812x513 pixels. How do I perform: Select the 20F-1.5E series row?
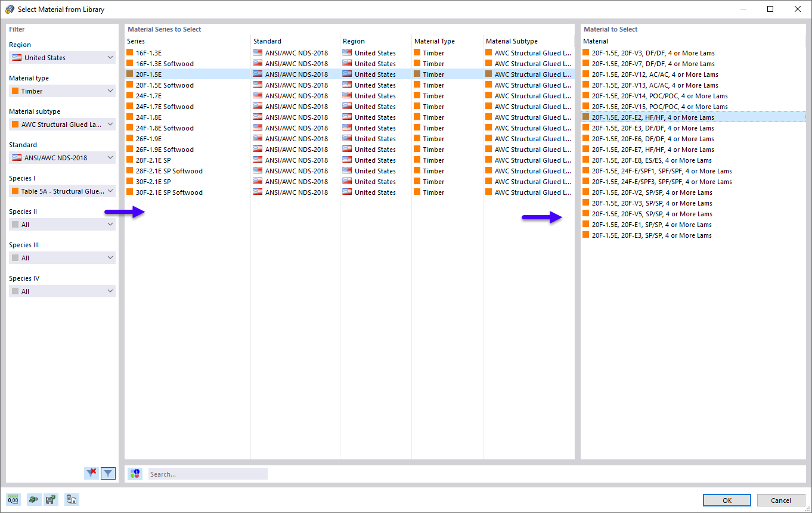[349, 74]
